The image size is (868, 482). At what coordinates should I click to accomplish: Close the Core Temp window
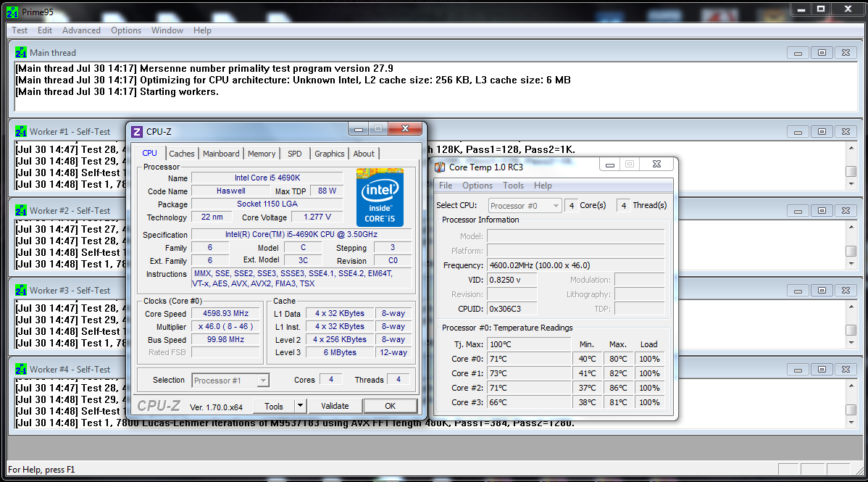[656, 165]
